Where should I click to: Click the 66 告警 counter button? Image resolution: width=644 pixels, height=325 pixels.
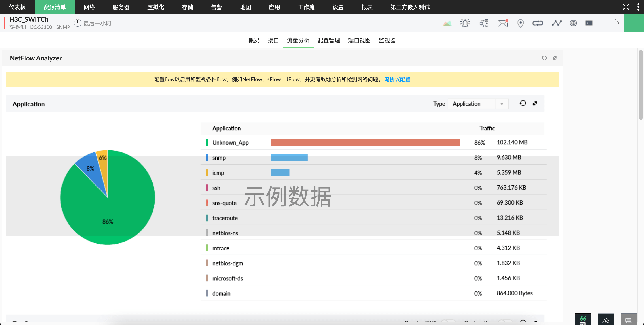click(583, 319)
